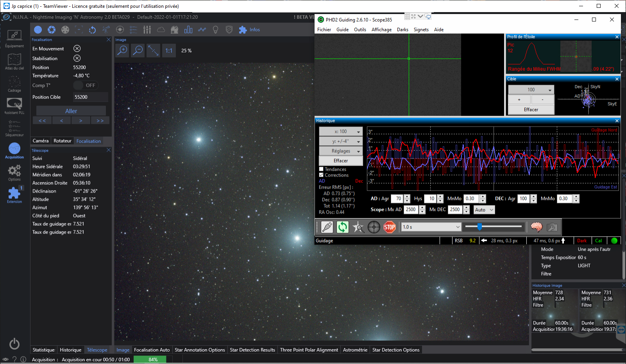Click PHD2 auto-select star icon
The height and width of the screenshot is (364, 626).
[358, 227]
